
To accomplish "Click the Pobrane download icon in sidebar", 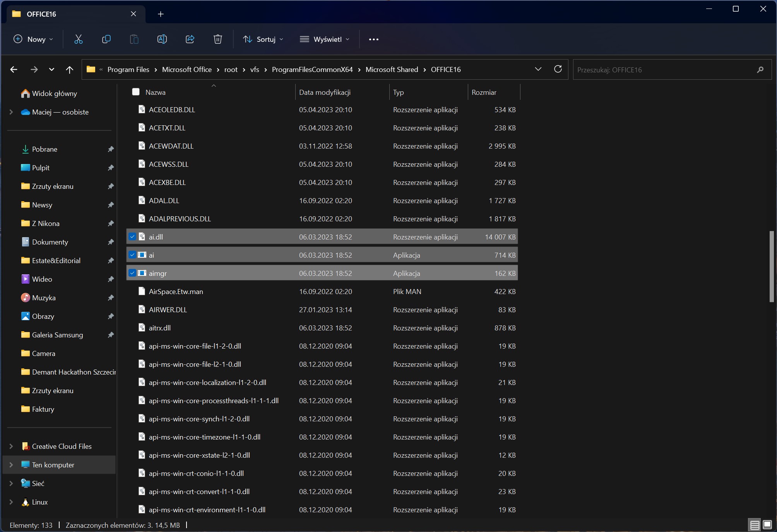I will pos(26,149).
